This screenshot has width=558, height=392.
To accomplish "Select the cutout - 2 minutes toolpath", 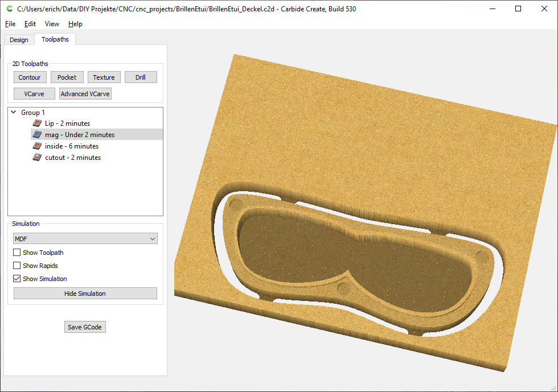I will 73,158.
